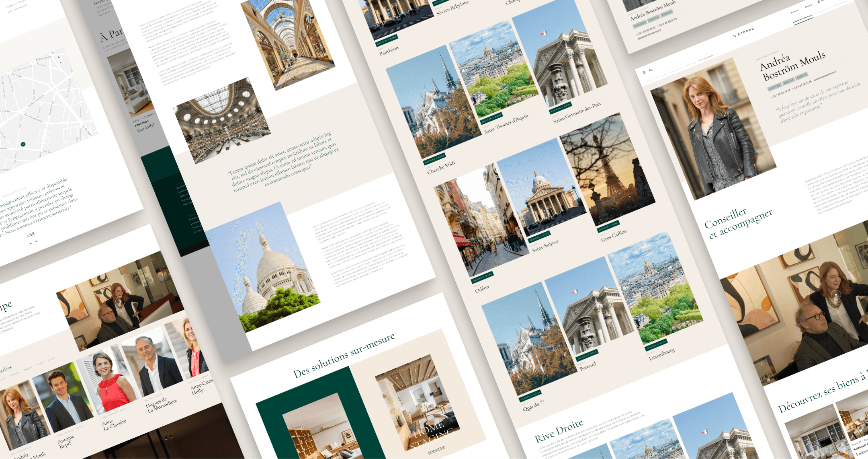Image resolution: width=868 pixels, height=459 pixels.
Task: Open the Sèvres-Babylone neighbourhood label
Action: 452,8
